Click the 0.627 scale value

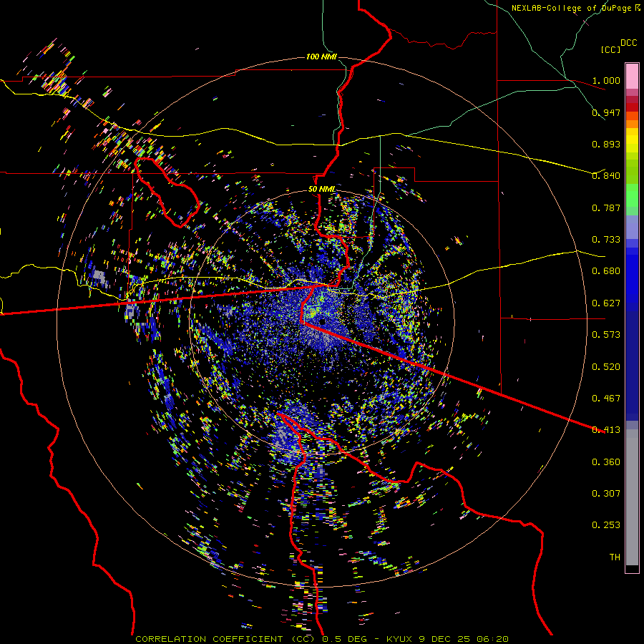(x=606, y=303)
